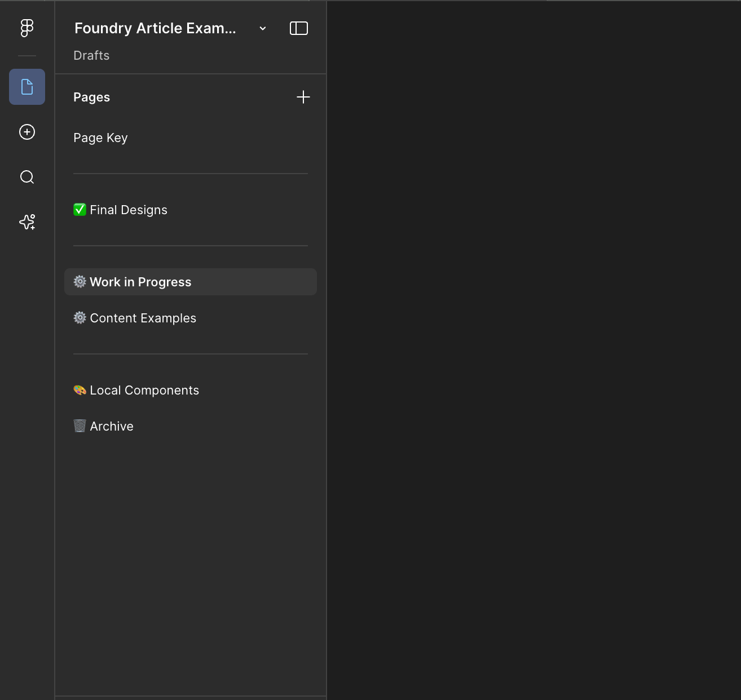
Task: Click the gear emoji beside Work in Progress
Action: coord(80,281)
